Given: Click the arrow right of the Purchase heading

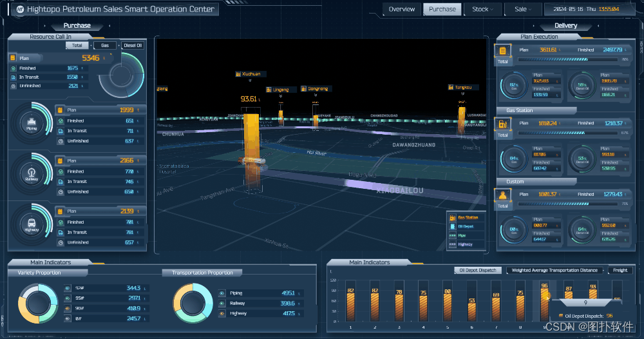Looking at the screenshot, I should point(109,26).
